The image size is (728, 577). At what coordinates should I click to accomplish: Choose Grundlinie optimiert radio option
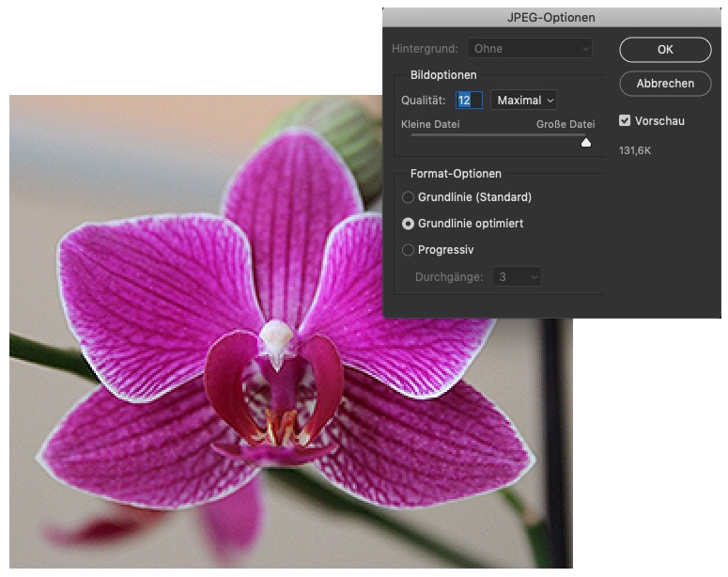click(x=408, y=224)
